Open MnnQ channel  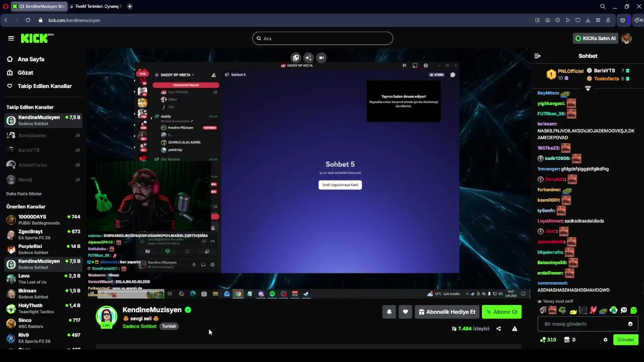point(43,179)
